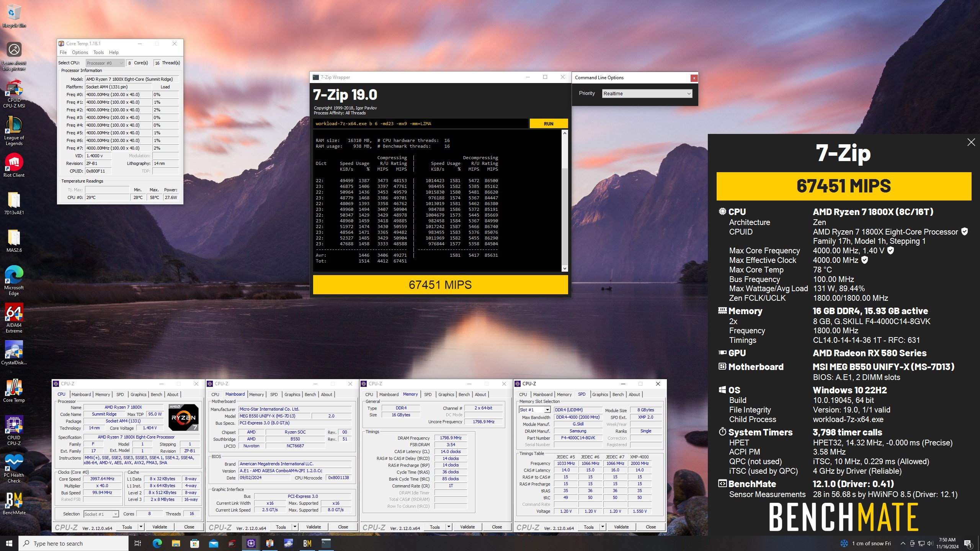
Task: Launch the AIDA64 Extreme desktop shortcut
Action: click(14, 318)
